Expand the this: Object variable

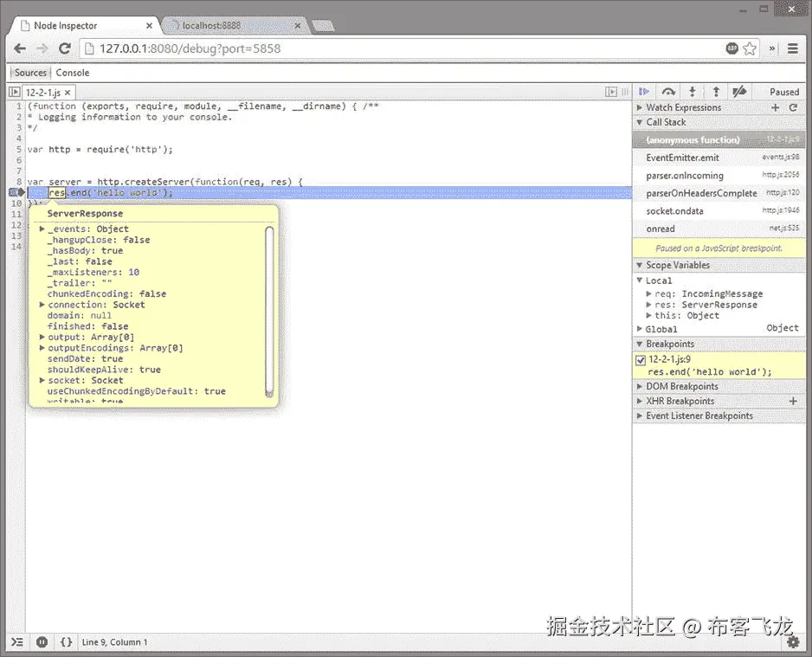[x=648, y=315]
